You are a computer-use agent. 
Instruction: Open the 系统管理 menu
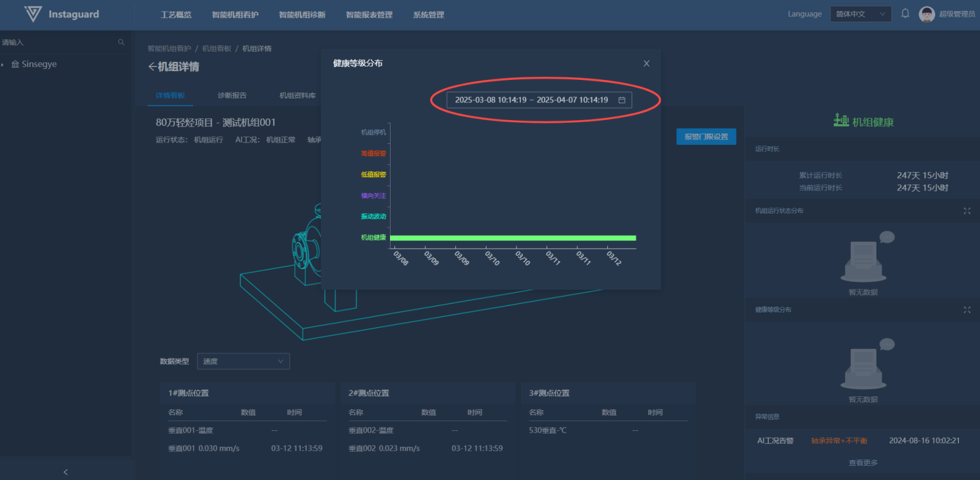[x=428, y=15]
